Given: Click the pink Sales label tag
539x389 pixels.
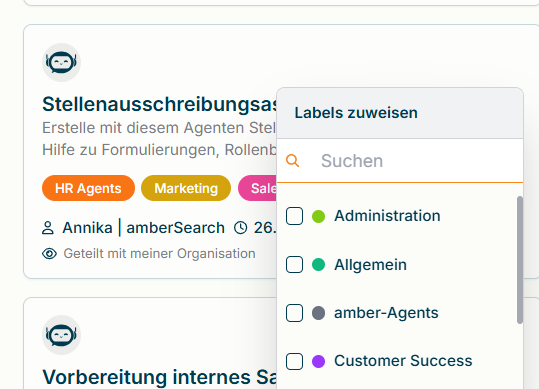Looking at the screenshot, I should [x=257, y=188].
